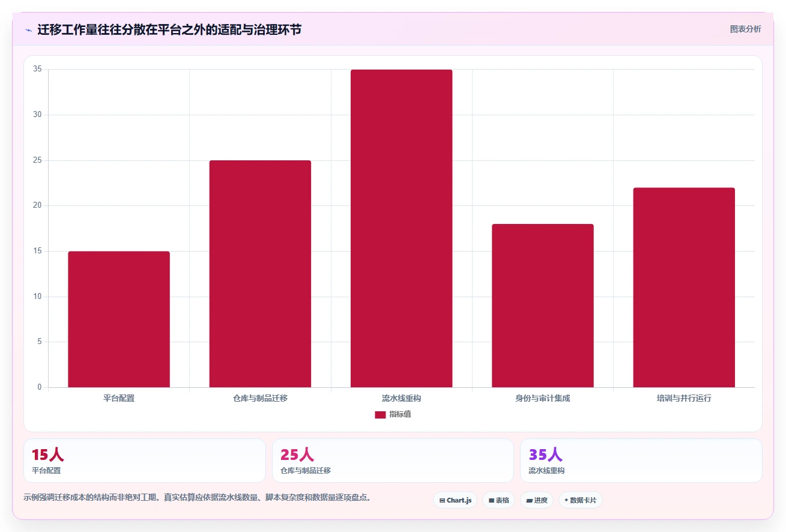Click the 数据卡片 sparkle icon

pos(566,500)
